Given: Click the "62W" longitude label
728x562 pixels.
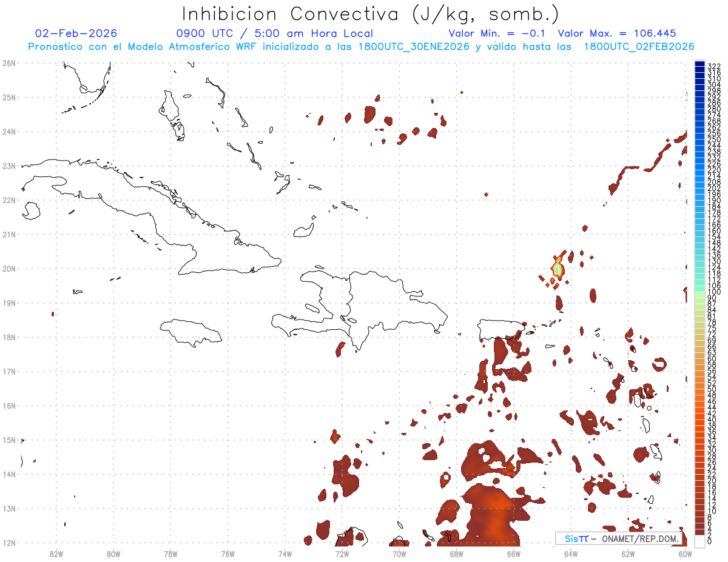Looking at the screenshot, I should 629,554.
